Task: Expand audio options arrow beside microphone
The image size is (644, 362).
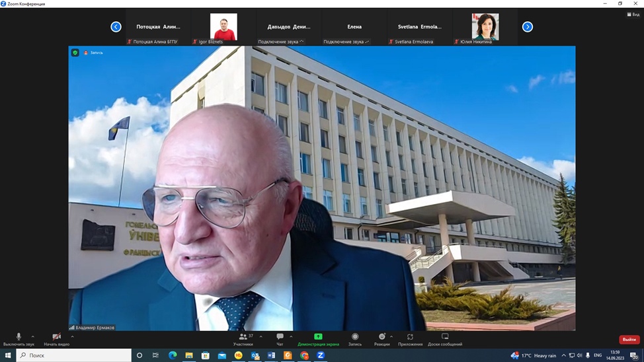Action: click(x=33, y=336)
